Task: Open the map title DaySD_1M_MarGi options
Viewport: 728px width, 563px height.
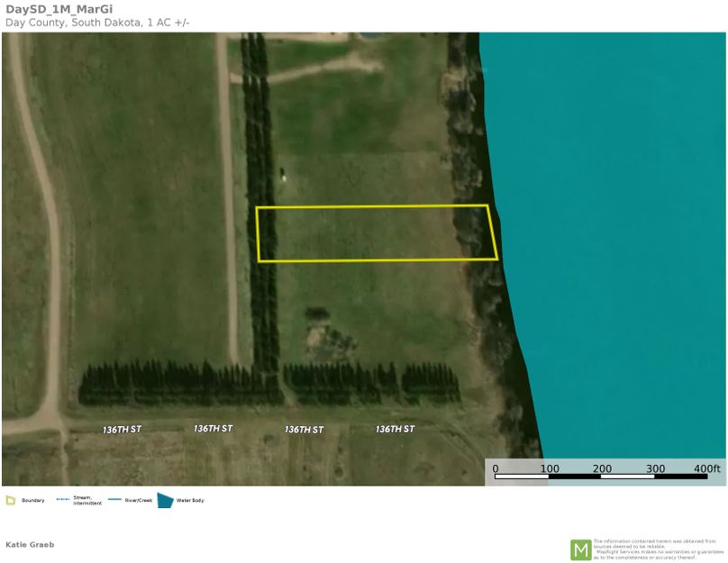Action: (x=60, y=10)
